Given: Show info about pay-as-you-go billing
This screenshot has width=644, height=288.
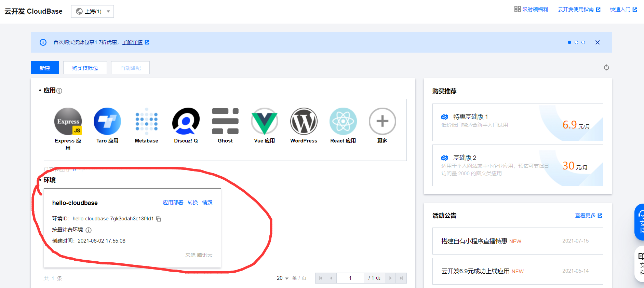Looking at the screenshot, I should pyautogui.click(x=89, y=230).
